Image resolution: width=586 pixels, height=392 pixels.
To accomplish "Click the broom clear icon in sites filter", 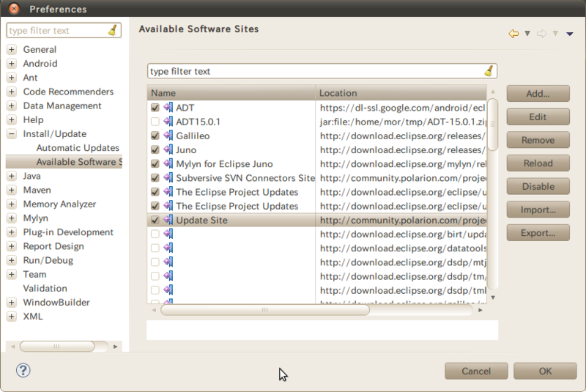I will (489, 70).
